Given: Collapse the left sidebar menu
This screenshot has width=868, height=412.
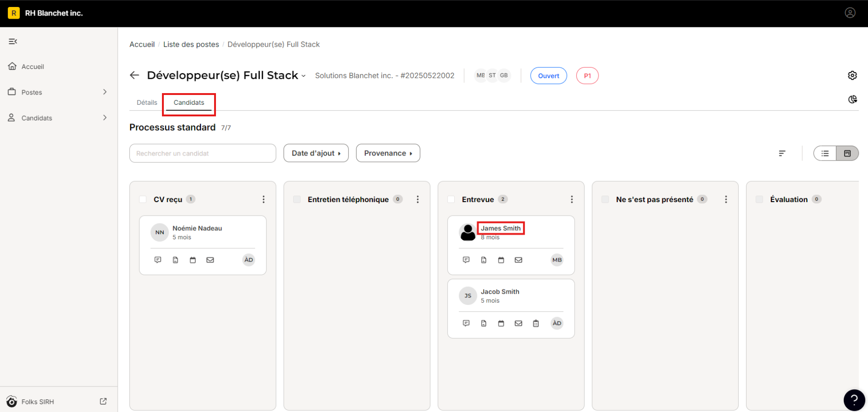Looking at the screenshot, I should coord(13,41).
